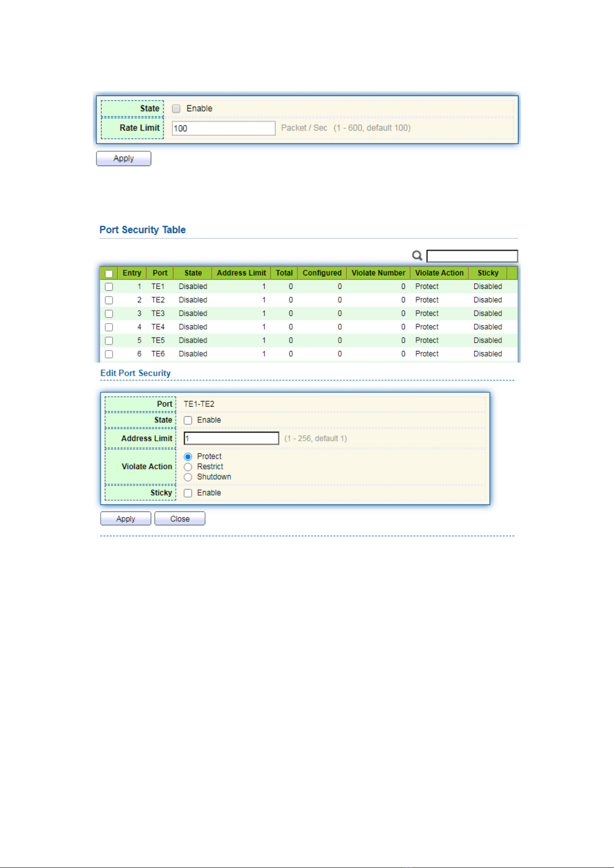Enable State checkbox in Edit Port Security
Image resolution: width=614 pixels, height=868 pixels.
[188, 420]
